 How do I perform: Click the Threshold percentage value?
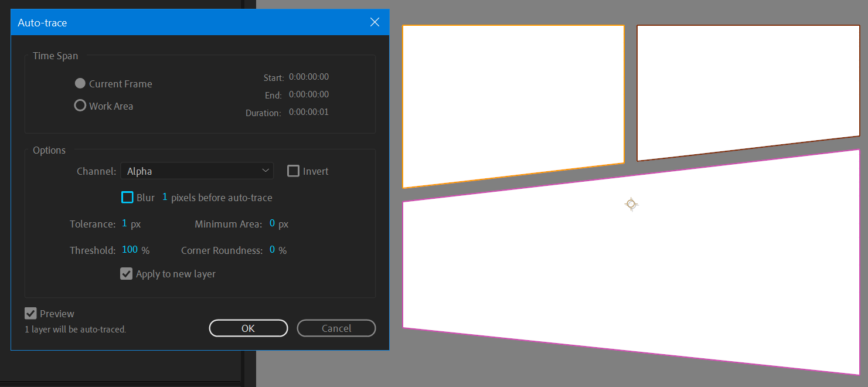(x=130, y=250)
